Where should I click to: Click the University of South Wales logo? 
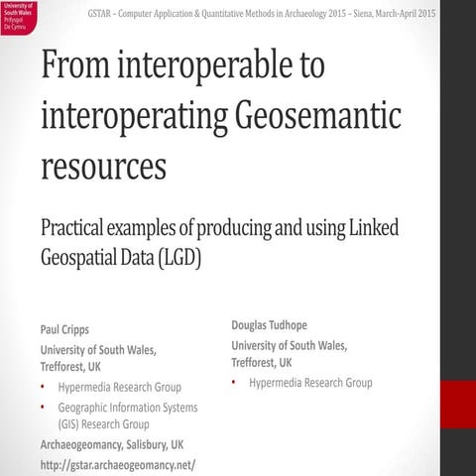point(19,18)
